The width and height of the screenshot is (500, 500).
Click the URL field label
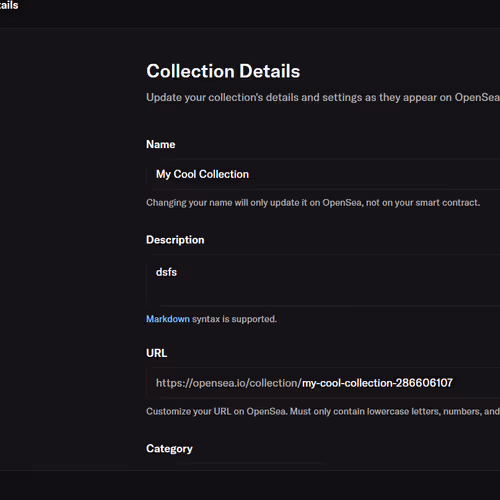pyautogui.click(x=156, y=353)
